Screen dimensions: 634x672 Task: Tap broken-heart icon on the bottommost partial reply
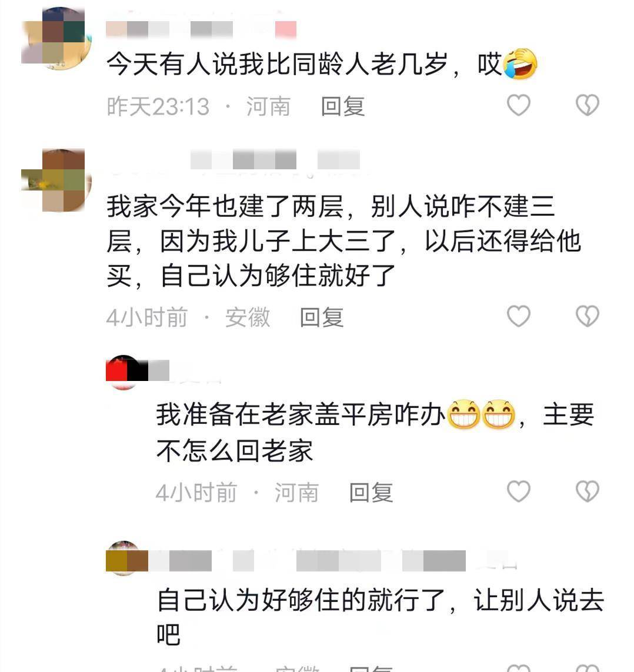[x=587, y=668]
